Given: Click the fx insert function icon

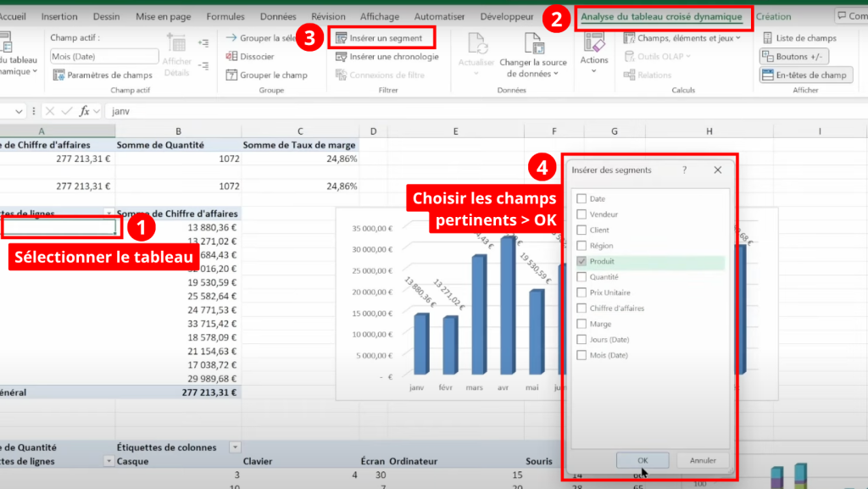Looking at the screenshot, I should (84, 111).
